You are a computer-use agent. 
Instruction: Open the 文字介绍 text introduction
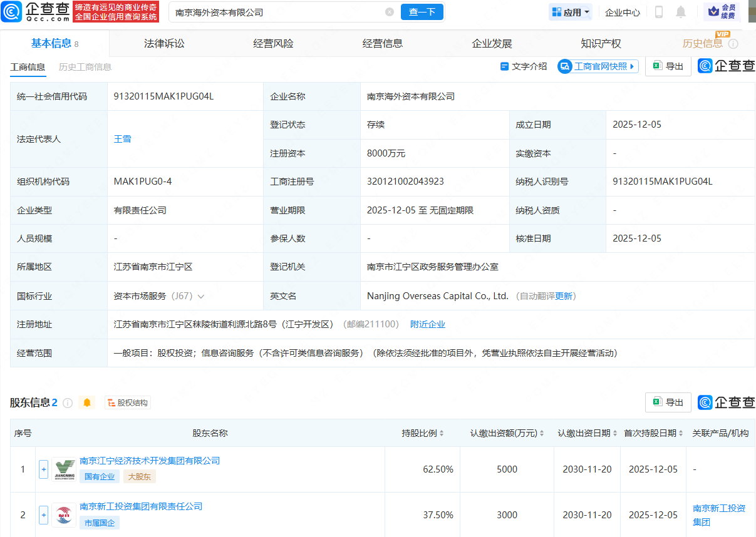point(524,66)
